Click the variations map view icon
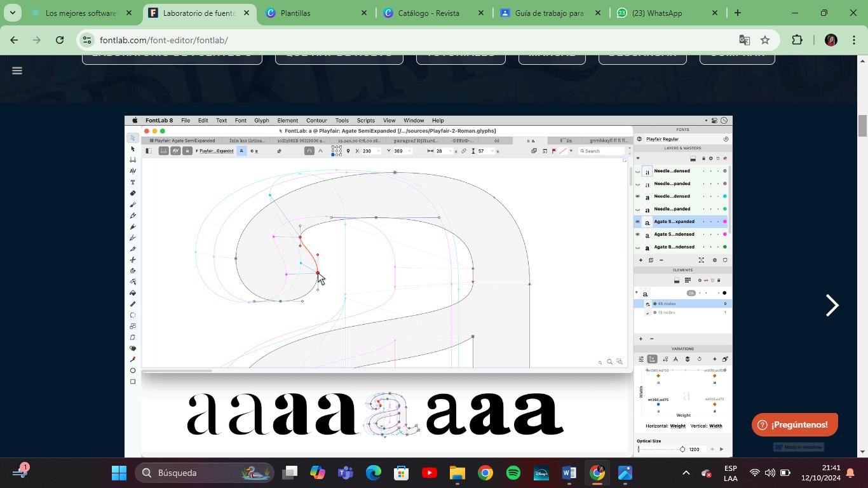The height and width of the screenshot is (488, 868). pyautogui.click(x=652, y=359)
